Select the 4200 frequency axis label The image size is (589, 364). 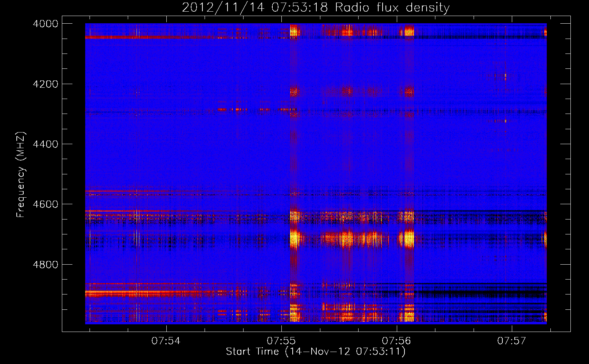click(x=46, y=84)
